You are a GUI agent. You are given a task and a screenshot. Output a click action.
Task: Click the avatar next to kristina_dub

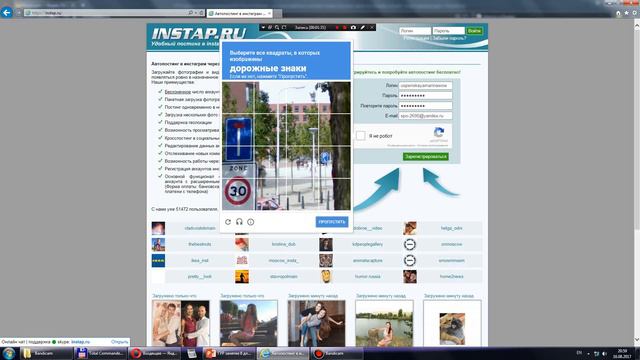[x=242, y=244]
